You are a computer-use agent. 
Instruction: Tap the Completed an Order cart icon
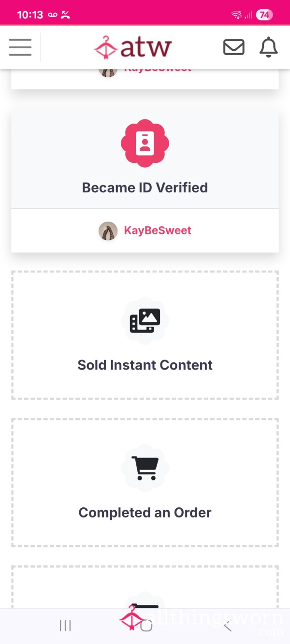click(x=145, y=469)
